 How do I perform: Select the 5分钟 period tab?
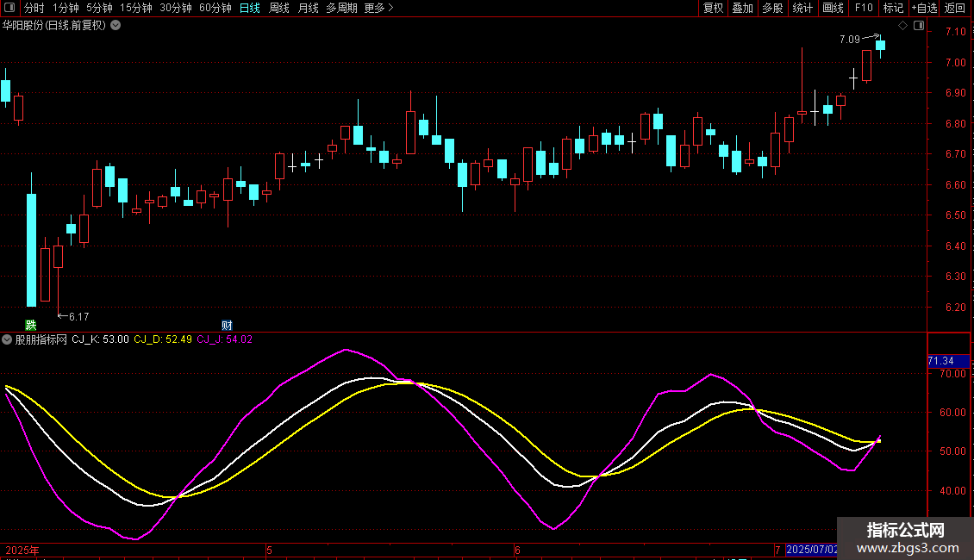click(99, 8)
